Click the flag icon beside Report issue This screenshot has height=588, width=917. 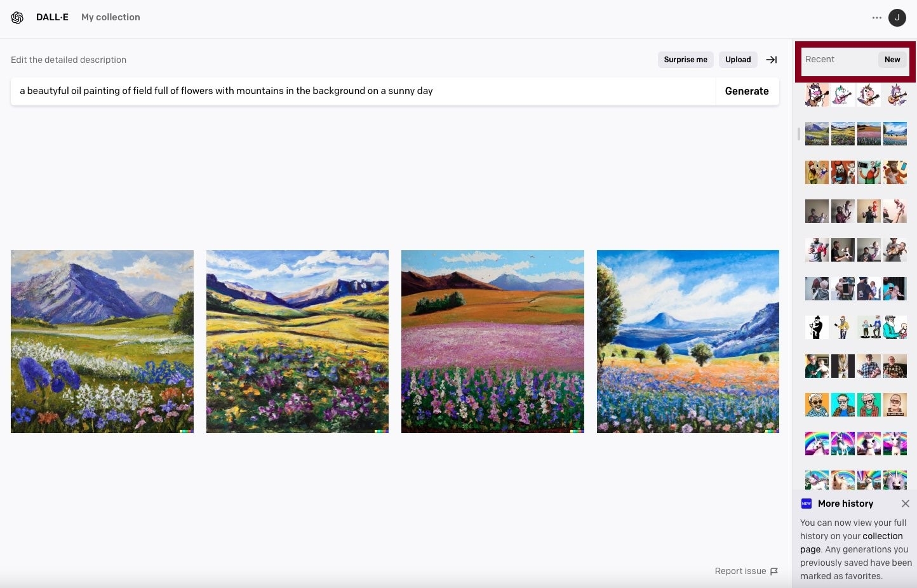coord(774,571)
